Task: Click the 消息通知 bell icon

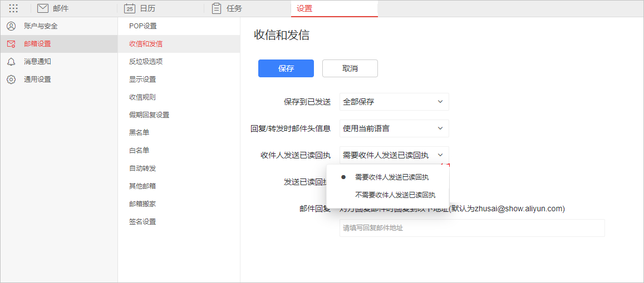Action: click(x=11, y=62)
